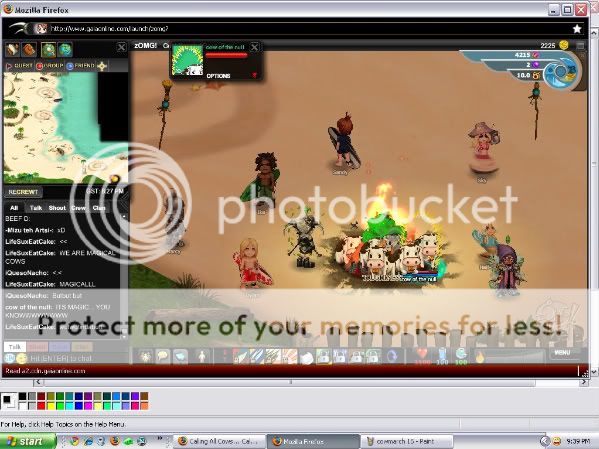
Task: Close the cow of the null target panel
Action: [x=254, y=47]
